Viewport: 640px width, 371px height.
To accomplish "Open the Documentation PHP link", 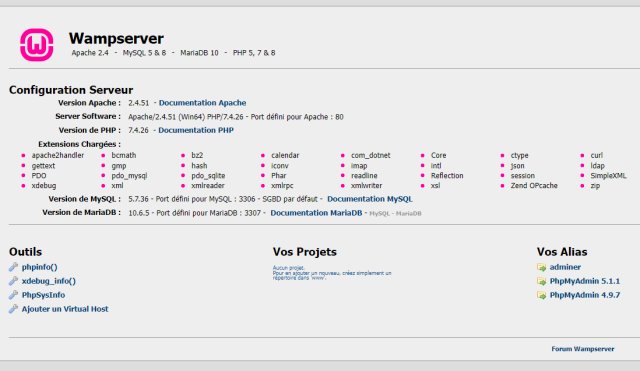I will pos(196,130).
